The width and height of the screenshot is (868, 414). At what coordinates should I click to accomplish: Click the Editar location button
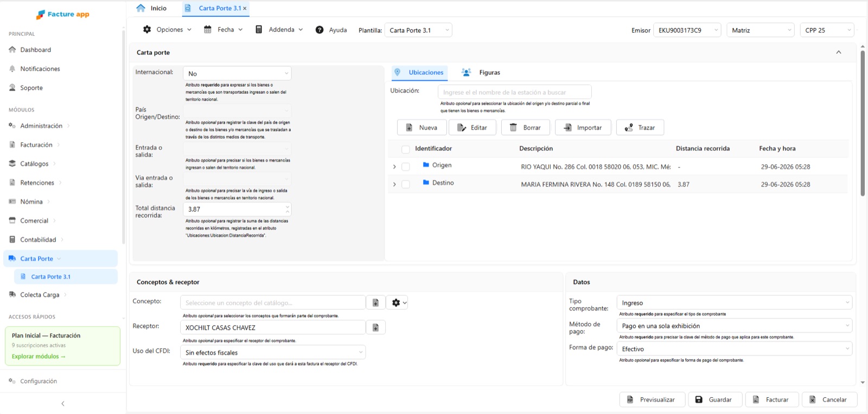click(472, 128)
